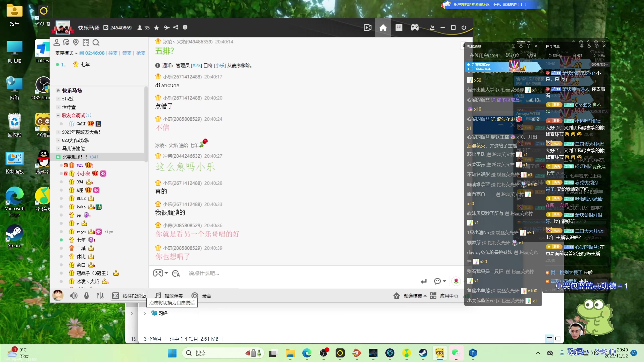644x362 pixels.
Task: Open the search icon above mic queue
Action: pyautogui.click(x=96, y=42)
